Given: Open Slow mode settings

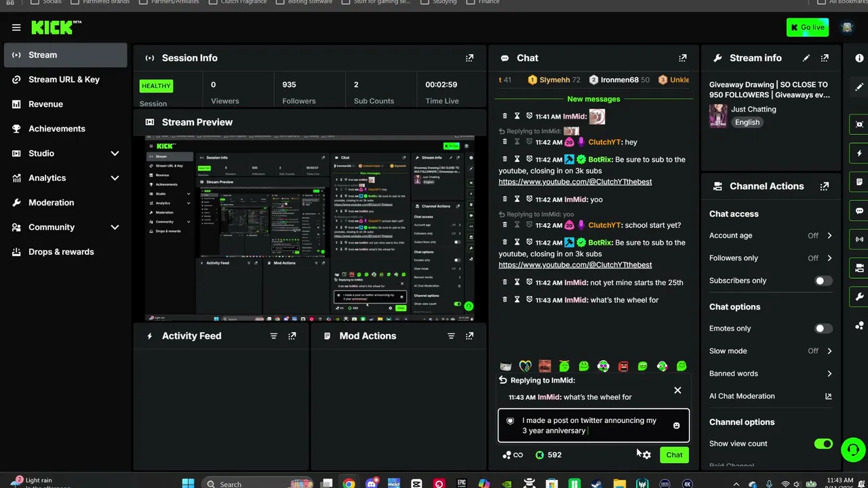Looking at the screenshot, I should click(x=771, y=351).
